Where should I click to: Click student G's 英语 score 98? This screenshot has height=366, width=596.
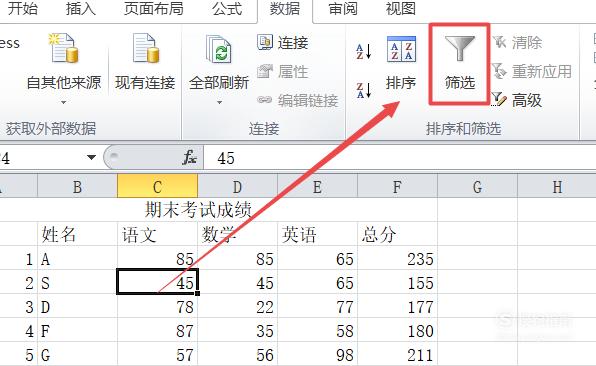317,354
